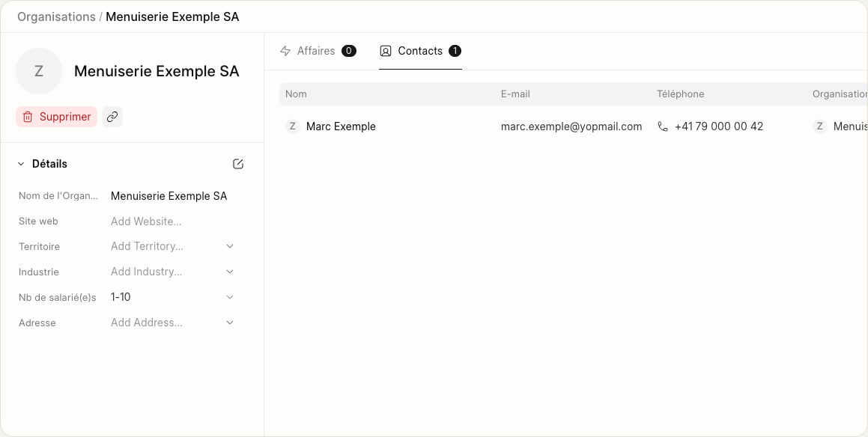Click Marc Exemple's Z avatar
This screenshot has width=868, height=437.
[292, 126]
